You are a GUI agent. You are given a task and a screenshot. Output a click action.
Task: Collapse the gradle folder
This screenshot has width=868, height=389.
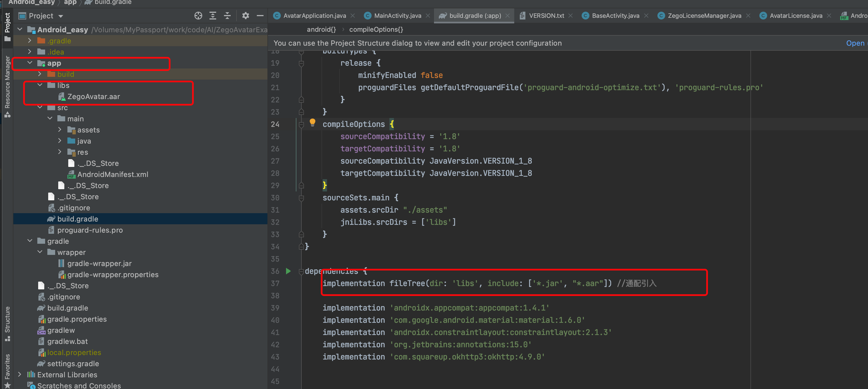pos(30,241)
